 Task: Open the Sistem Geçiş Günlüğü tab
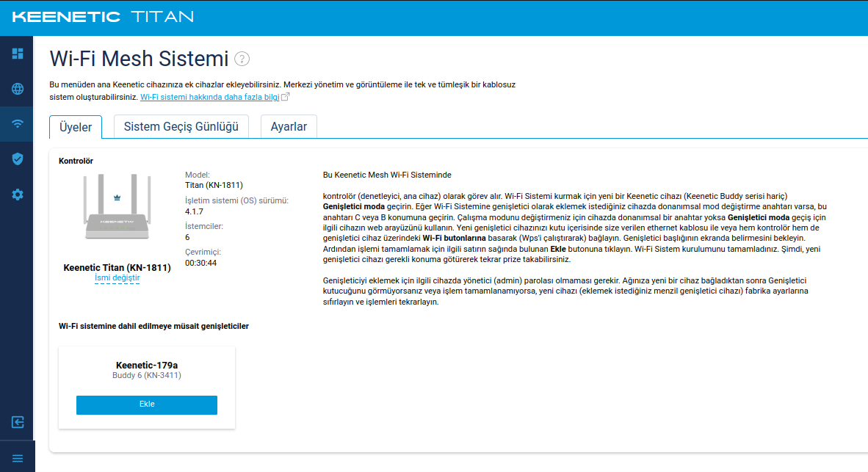coord(181,126)
